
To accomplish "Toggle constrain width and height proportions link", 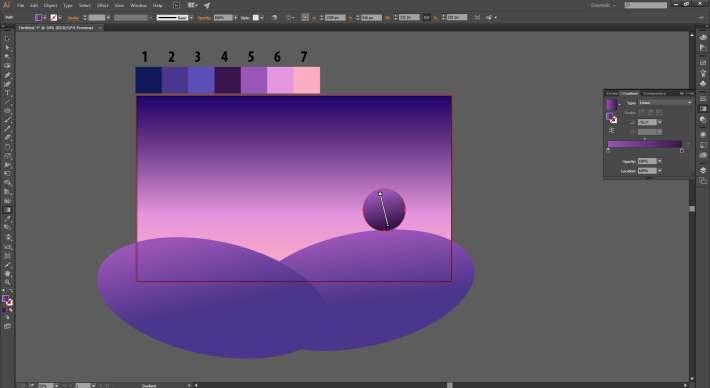I will tap(427, 17).
